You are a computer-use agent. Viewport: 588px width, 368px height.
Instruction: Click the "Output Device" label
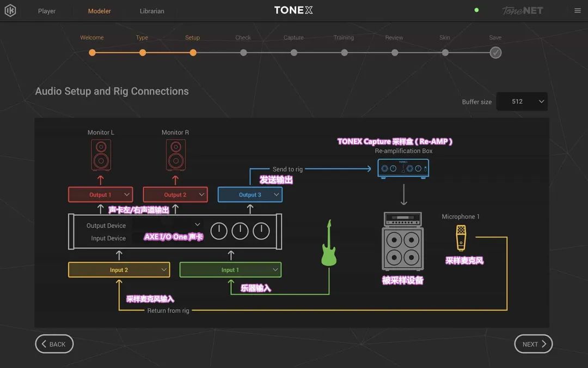click(106, 225)
